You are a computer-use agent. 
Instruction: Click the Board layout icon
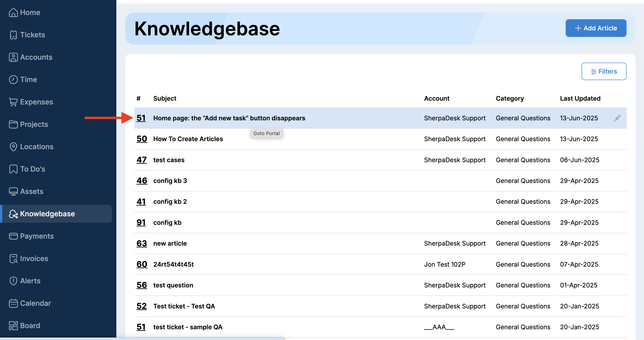pos(13,325)
